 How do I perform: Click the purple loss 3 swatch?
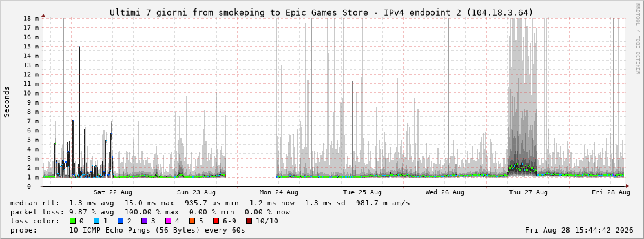[144, 221]
